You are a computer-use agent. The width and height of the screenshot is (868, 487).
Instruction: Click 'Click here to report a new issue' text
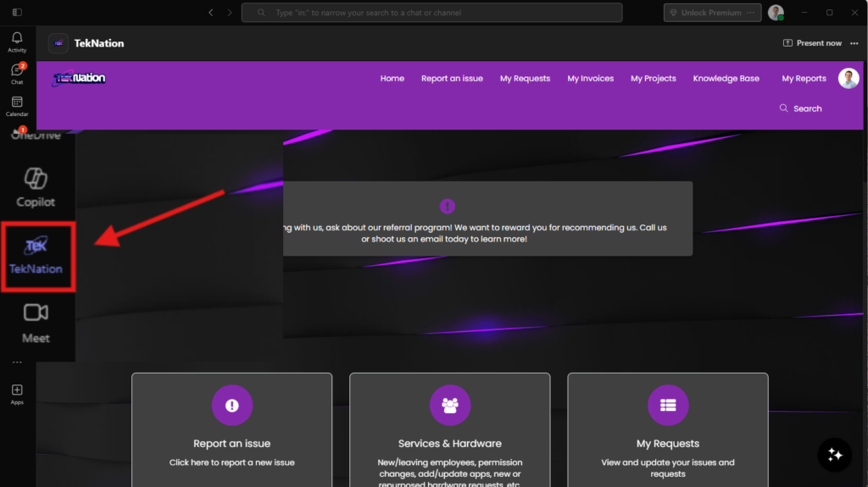point(232,462)
